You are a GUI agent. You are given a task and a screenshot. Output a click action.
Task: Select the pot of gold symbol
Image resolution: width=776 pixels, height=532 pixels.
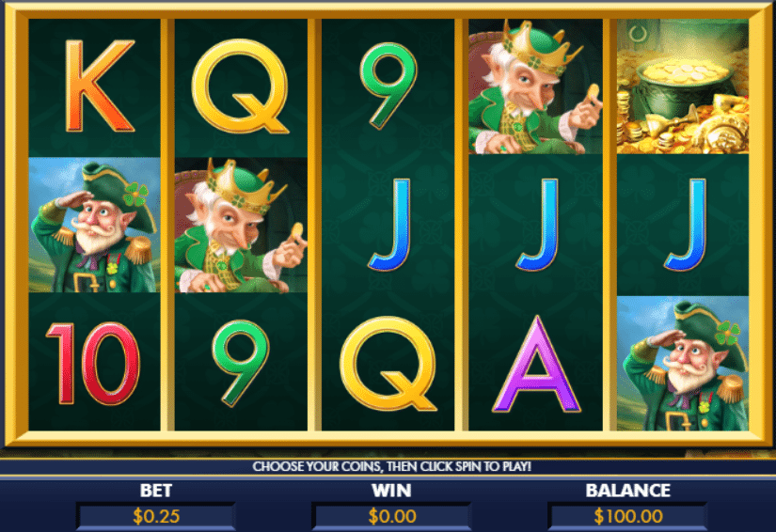(x=683, y=86)
